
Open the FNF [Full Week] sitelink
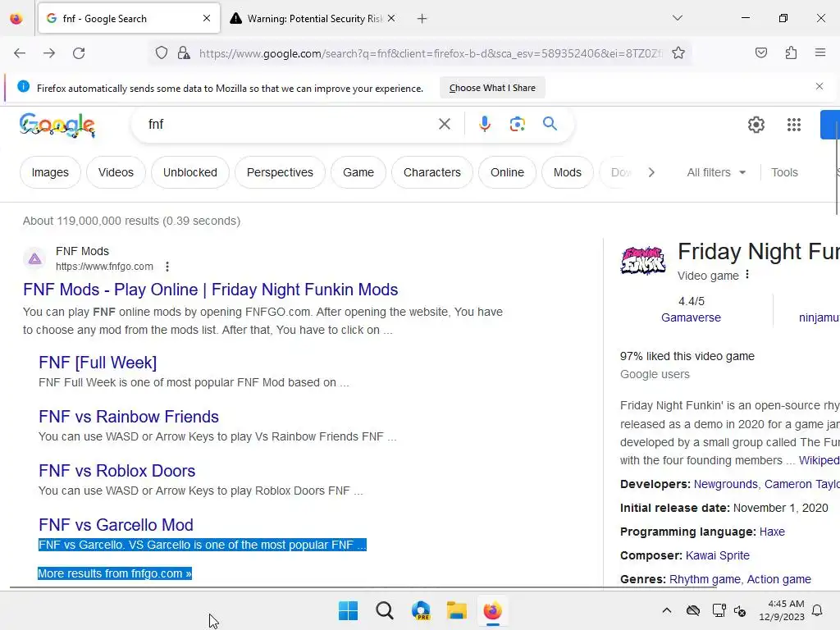[x=98, y=363]
